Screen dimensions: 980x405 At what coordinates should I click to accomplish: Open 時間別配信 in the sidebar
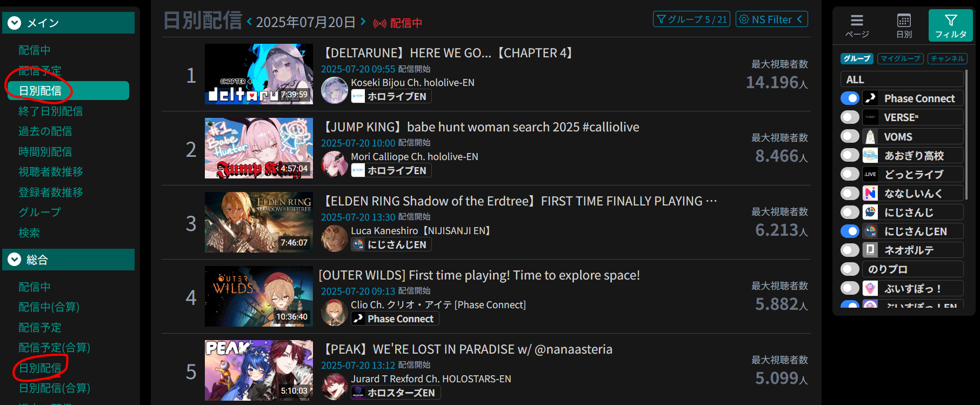45,152
